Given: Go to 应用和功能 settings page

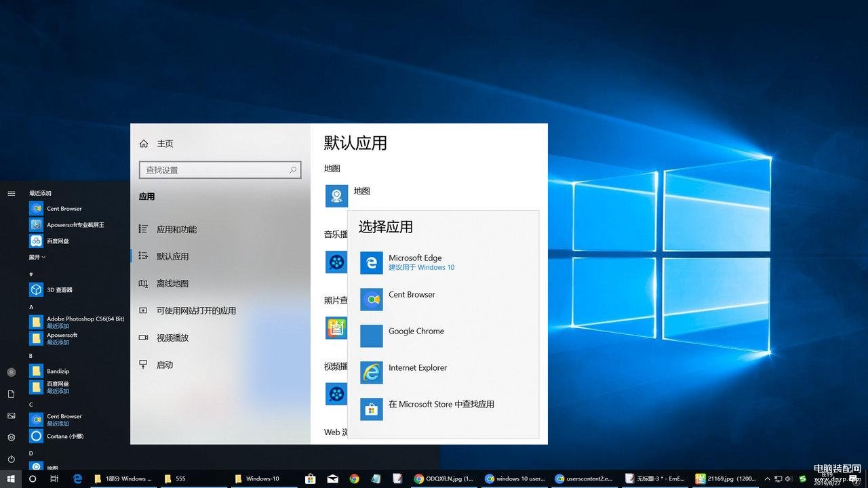Looking at the screenshot, I should pyautogui.click(x=176, y=230).
